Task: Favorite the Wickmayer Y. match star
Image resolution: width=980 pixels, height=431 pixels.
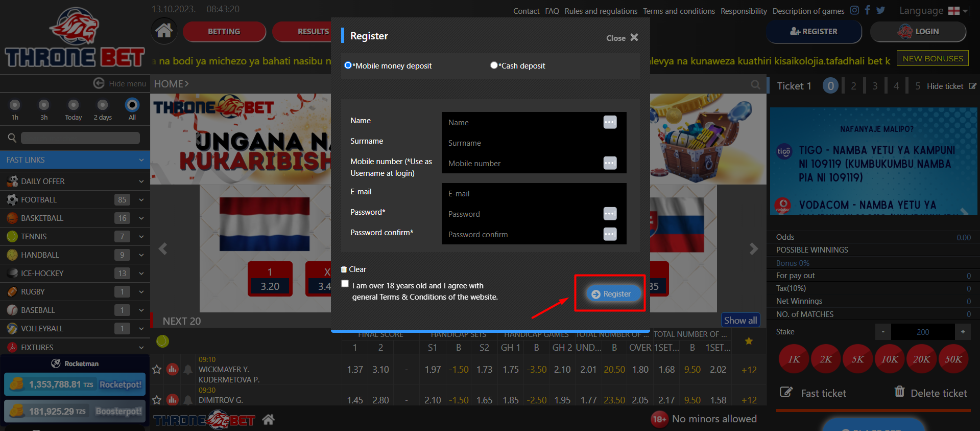Action: pyautogui.click(x=157, y=369)
